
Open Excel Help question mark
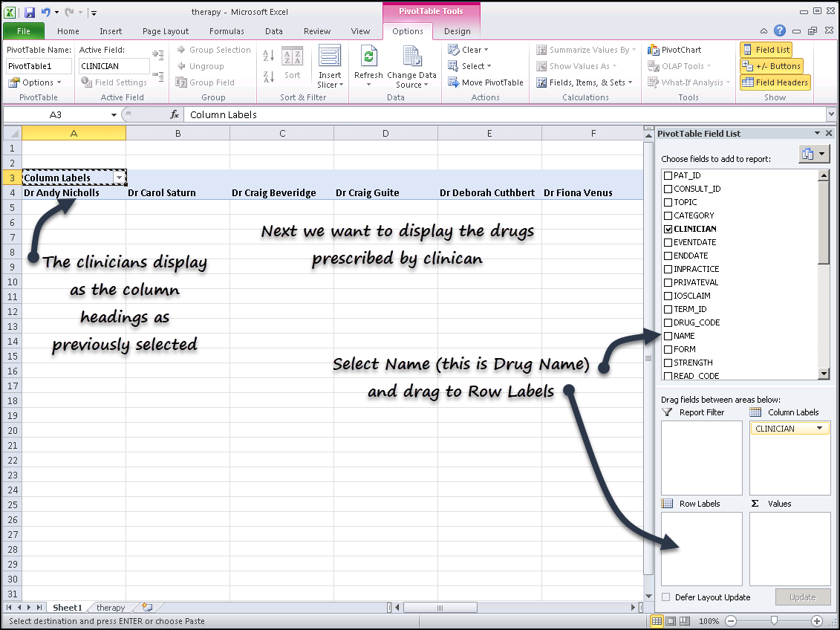coord(780,30)
